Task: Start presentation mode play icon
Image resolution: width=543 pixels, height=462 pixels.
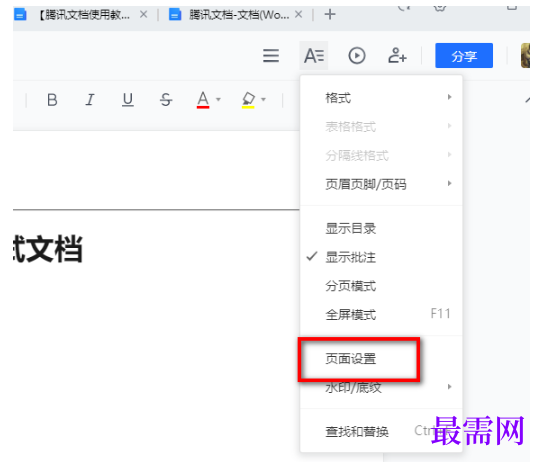Action: [357, 56]
